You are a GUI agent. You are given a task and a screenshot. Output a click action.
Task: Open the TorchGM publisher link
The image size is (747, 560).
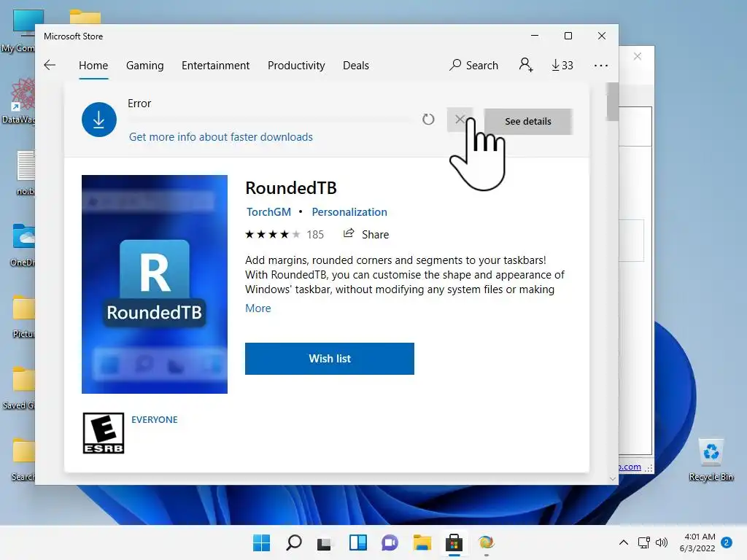tap(268, 212)
